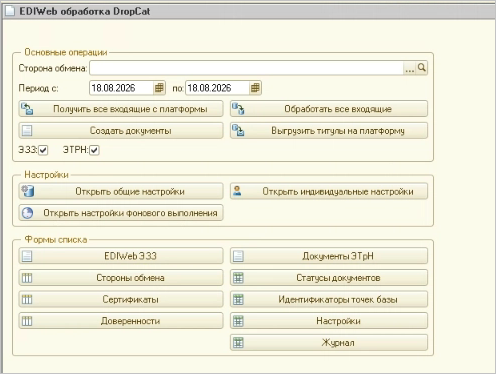496x374 pixels.
Task: Click the list icon on Стороны обмена
Action: pyautogui.click(x=27, y=278)
